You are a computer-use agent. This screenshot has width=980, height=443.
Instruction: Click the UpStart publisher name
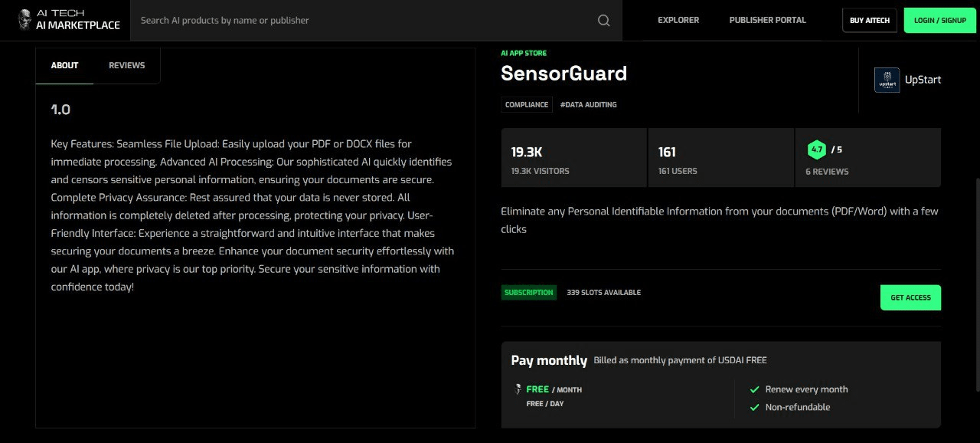pos(923,80)
